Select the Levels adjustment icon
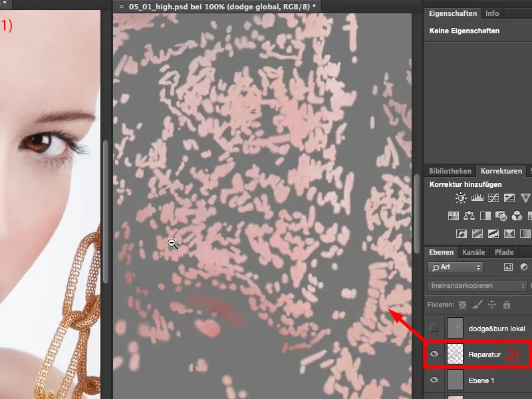This screenshot has width=532, height=399. point(477,198)
